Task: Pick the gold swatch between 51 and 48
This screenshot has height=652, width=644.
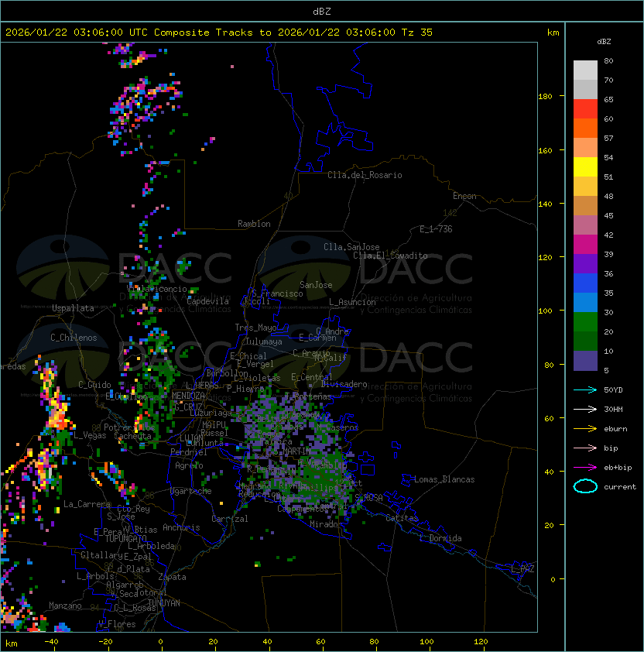Action: point(585,187)
